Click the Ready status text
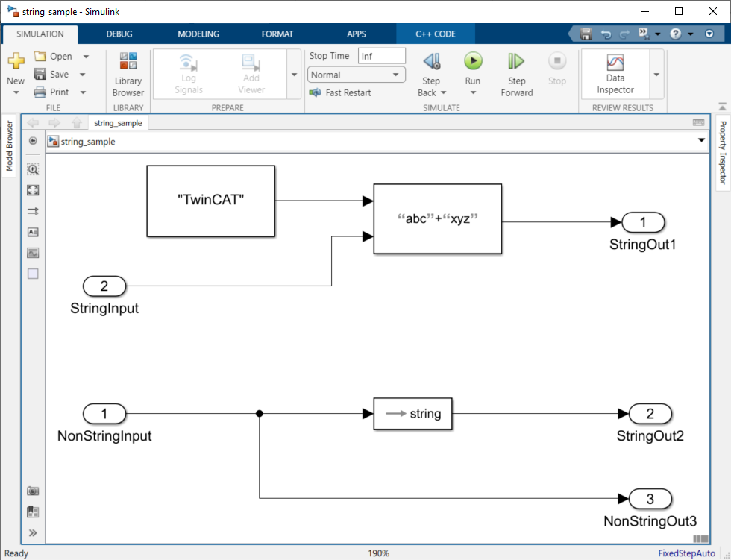This screenshot has width=731, height=560. pyautogui.click(x=16, y=553)
